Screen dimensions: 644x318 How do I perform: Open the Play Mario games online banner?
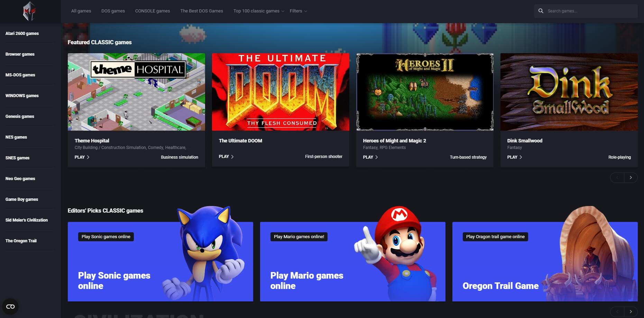[x=352, y=262]
